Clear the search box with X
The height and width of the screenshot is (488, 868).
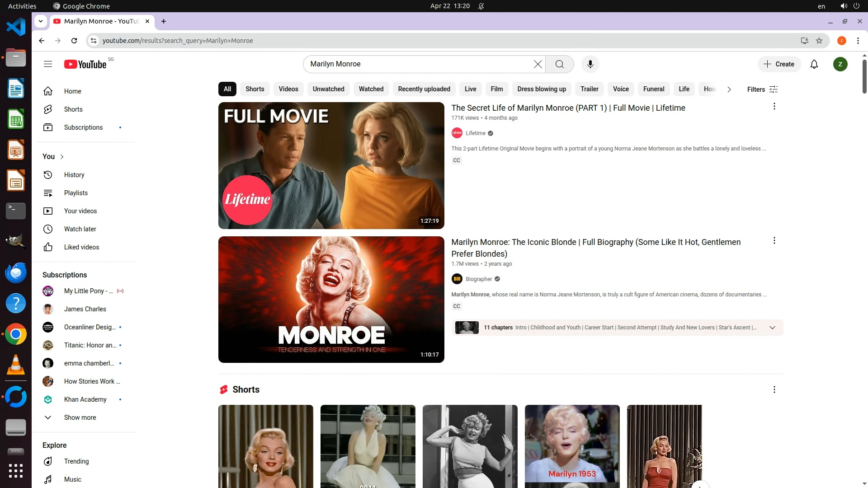coord(538,64)
